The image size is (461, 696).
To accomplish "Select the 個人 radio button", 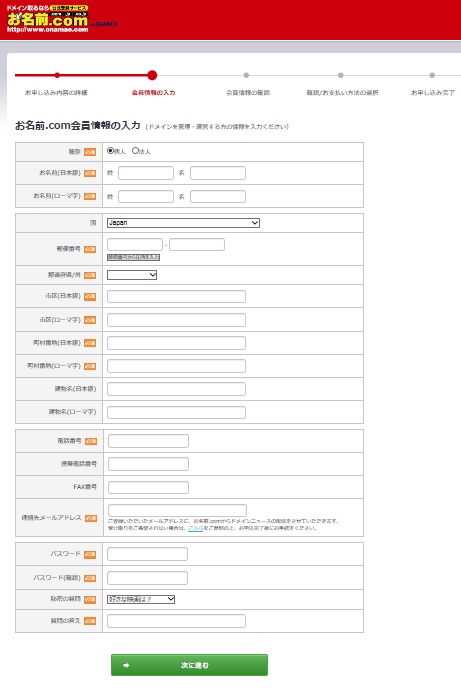I will coord(110,151).
